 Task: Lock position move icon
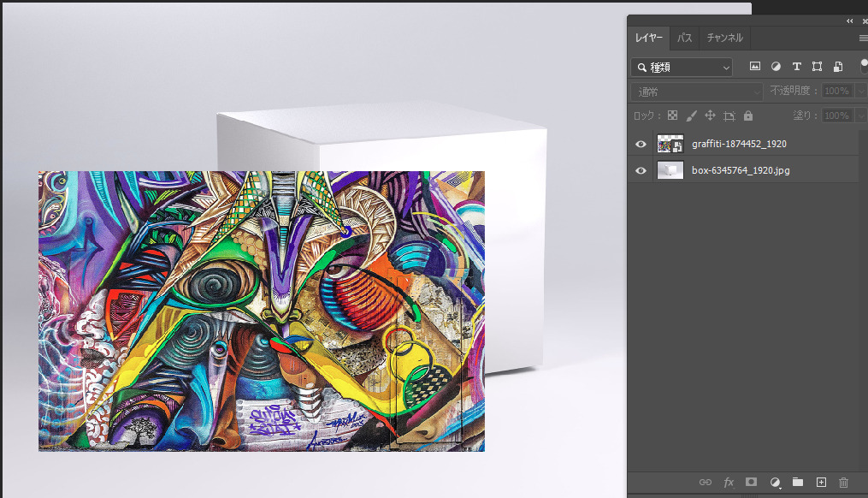[x=711, y=116]
